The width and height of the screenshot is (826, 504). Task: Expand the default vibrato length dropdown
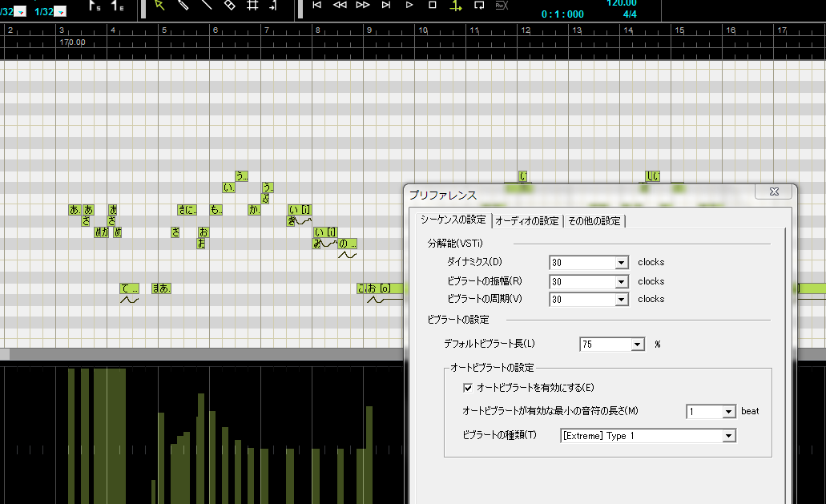(x=638, y=345)
